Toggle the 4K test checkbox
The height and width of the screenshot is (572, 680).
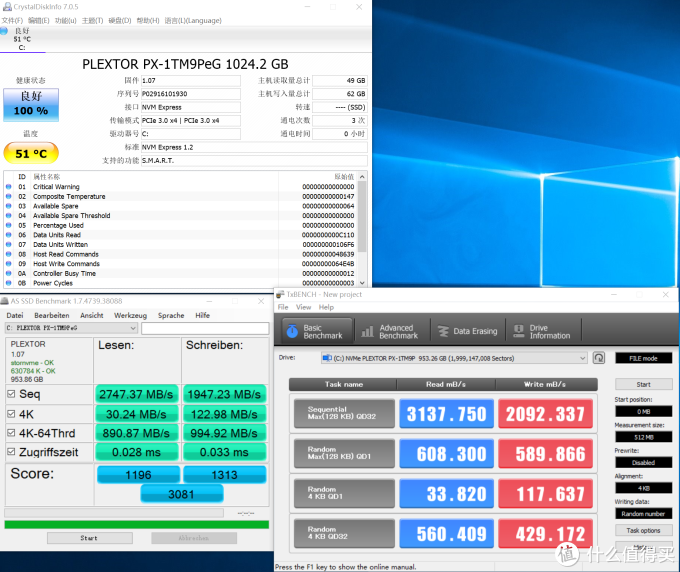(x=11, y=414)
